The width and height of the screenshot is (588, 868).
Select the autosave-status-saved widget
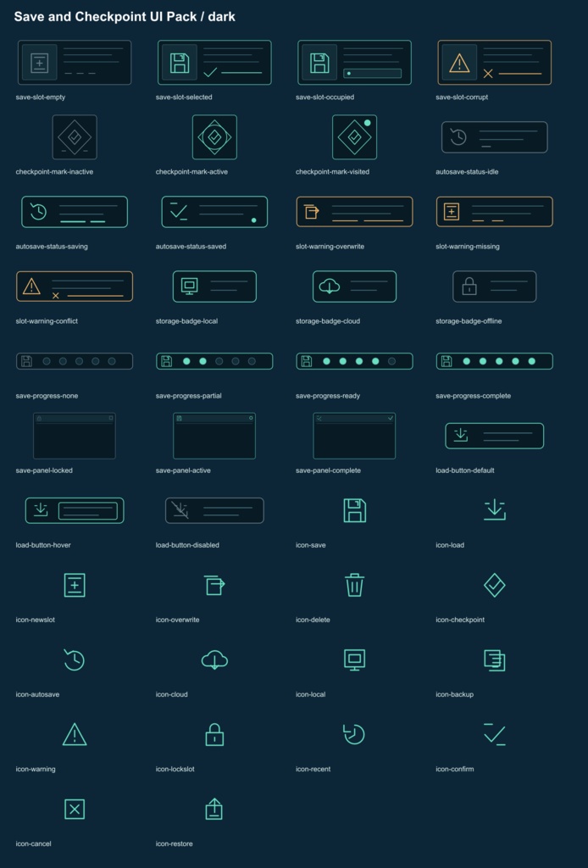coord(214,211)
